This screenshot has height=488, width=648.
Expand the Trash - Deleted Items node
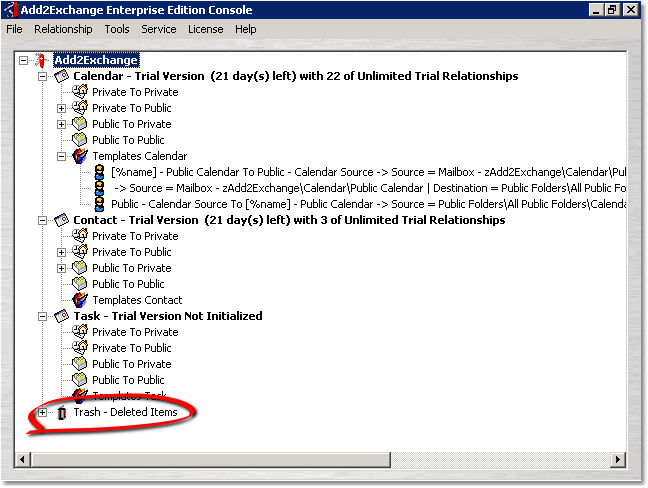coord(42,412)
